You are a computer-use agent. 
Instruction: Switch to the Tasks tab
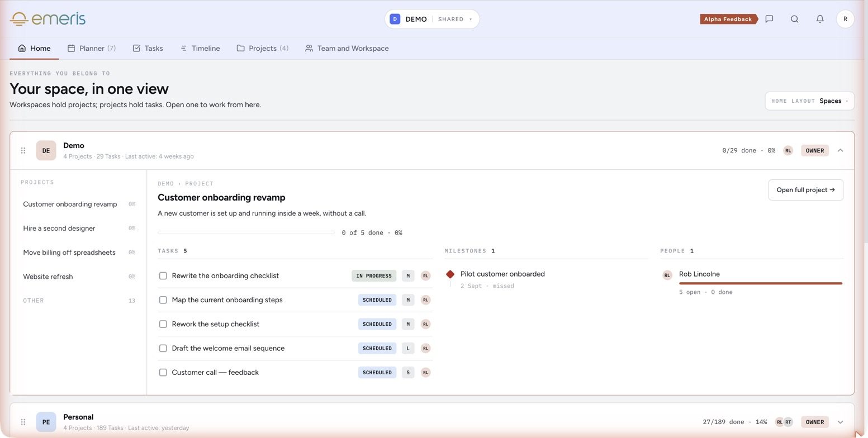click(148, 48)
